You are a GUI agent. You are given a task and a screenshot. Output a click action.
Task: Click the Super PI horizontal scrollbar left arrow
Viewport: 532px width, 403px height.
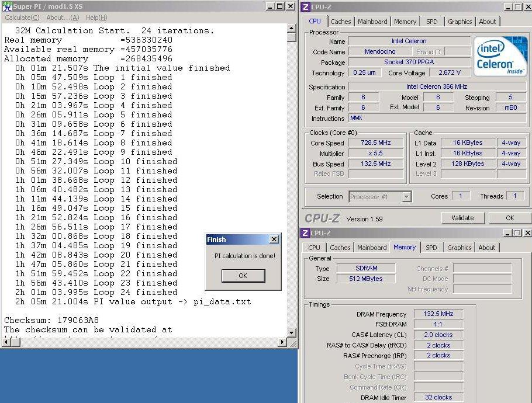click(x=6, y=342)
